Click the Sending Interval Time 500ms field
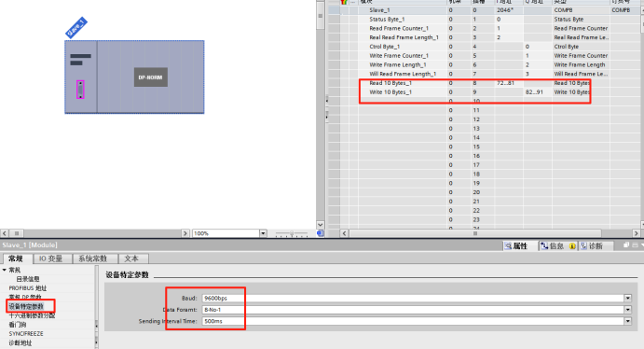The width and height of the screenshot is (644, 349). pos(413,321)
